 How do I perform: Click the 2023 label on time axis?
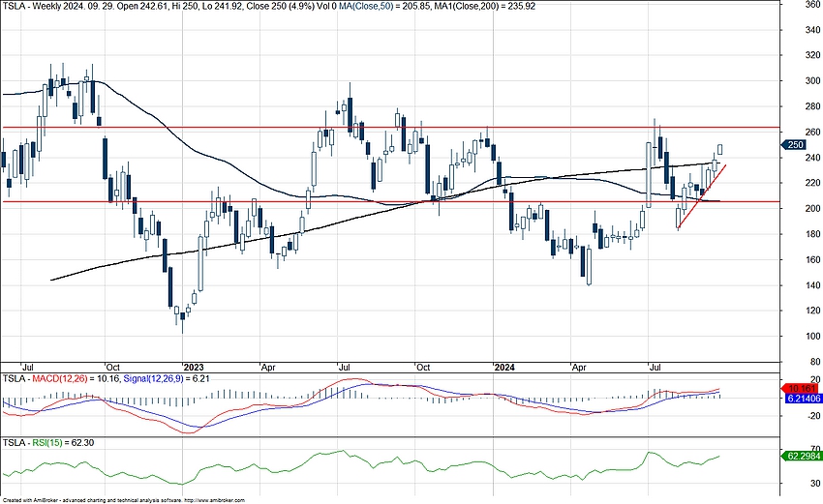(194, 368)
